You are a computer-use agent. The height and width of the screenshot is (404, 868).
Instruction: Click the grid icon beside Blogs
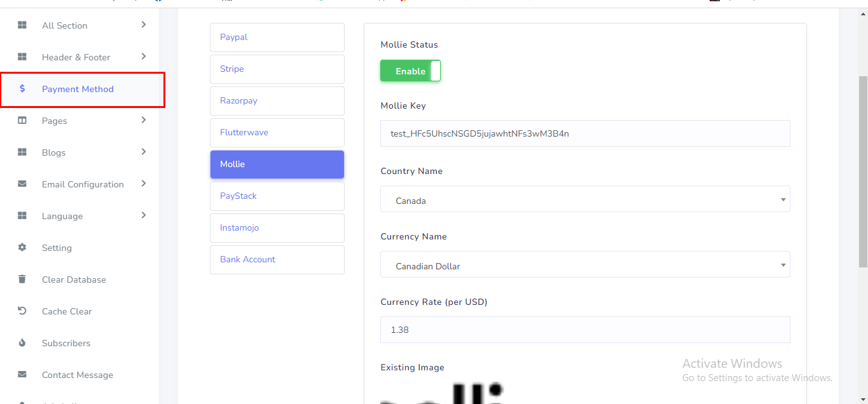[22, 152]
